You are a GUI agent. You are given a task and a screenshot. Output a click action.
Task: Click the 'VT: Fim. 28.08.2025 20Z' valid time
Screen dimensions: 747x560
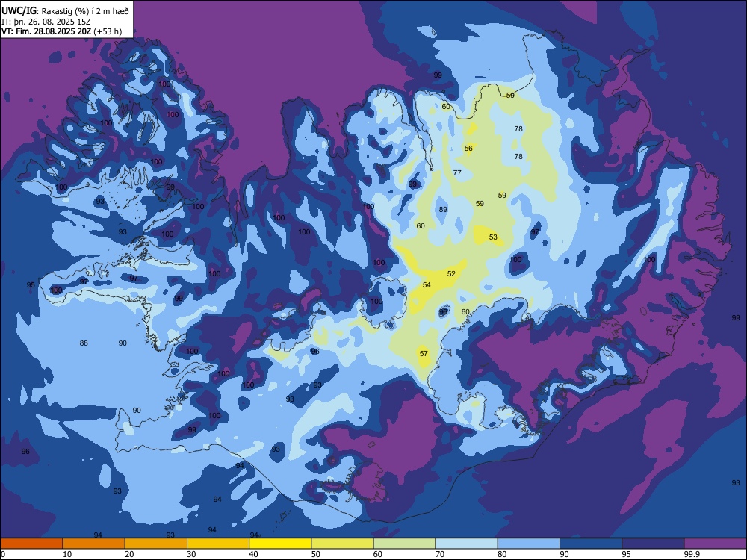[x=46, y=31]
